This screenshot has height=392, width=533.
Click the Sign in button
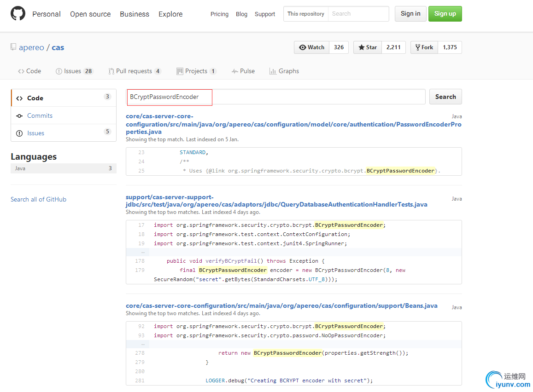410,14
